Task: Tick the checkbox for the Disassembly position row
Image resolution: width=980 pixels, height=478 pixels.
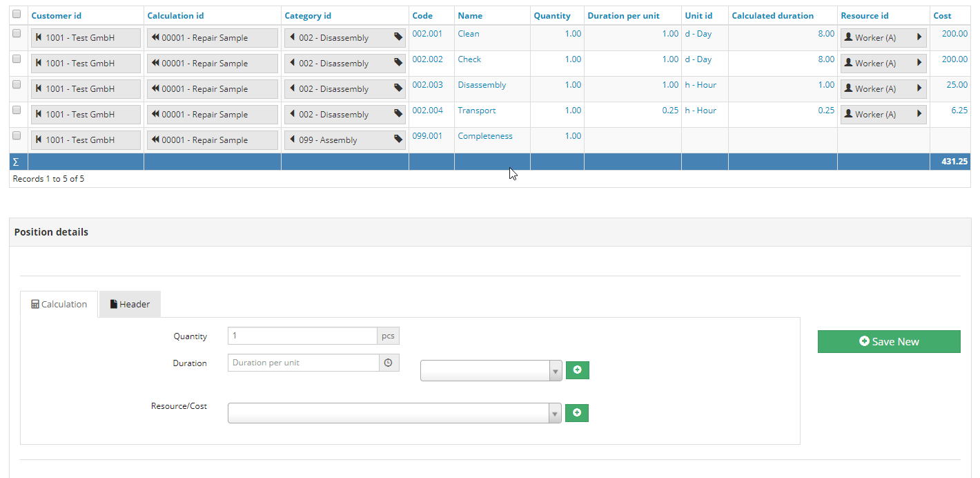Action: pyautogui.click(x=17, y=84)
